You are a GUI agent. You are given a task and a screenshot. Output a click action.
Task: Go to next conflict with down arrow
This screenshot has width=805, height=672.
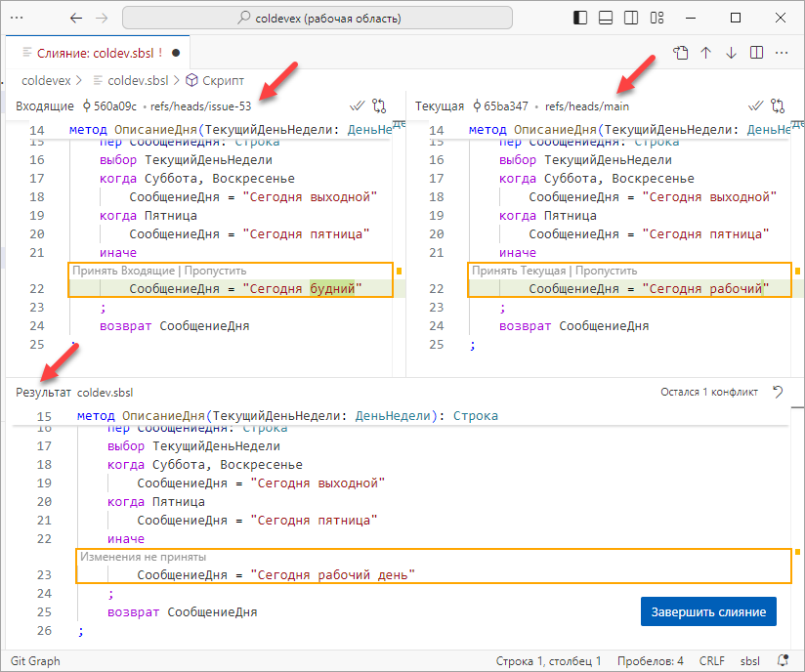(x=731, y=53)
